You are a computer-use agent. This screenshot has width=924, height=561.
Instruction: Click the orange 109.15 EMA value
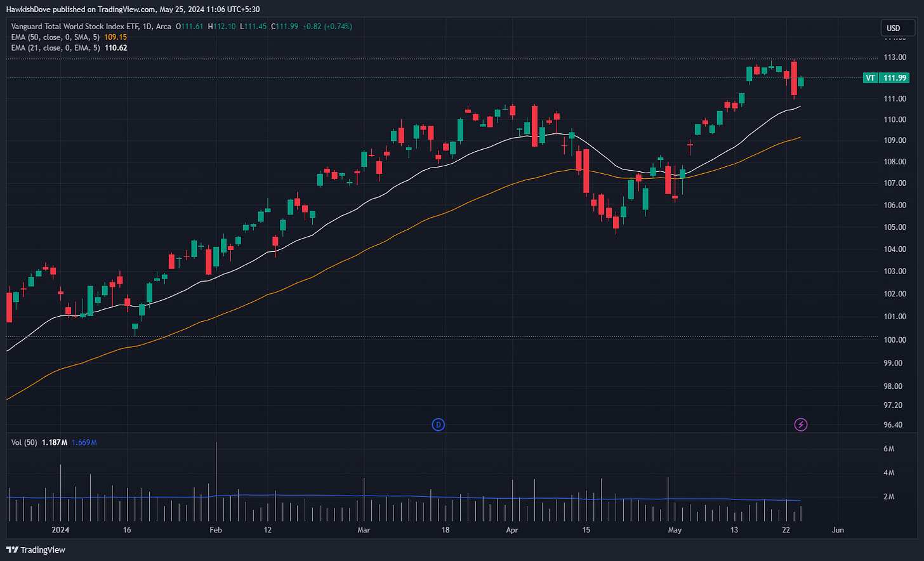point(115,37)
